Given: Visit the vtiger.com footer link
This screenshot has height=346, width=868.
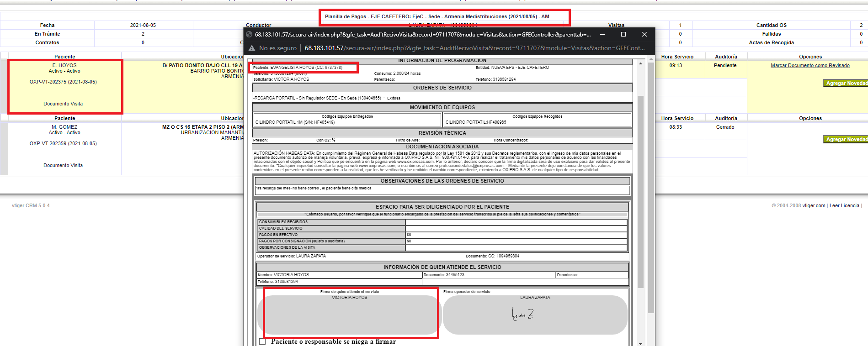Looking at the screenshot, I should 814,205.
